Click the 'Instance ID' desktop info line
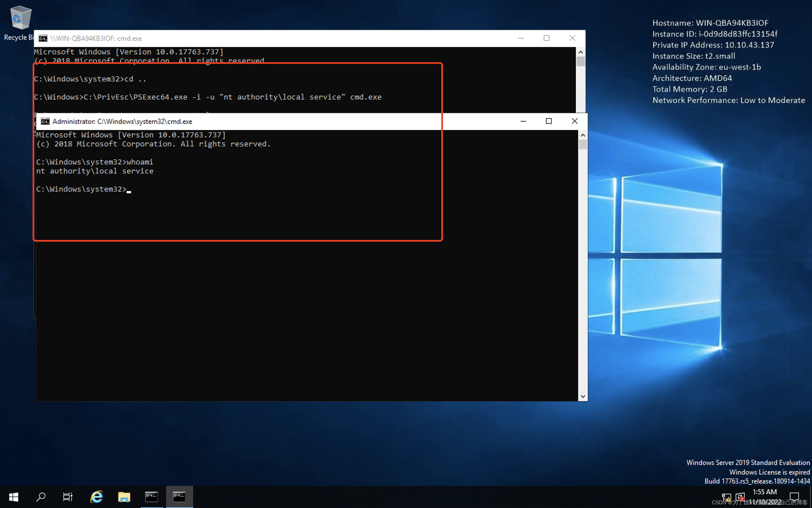The width and height of the screenshot is (812, 508). point(715,34)
